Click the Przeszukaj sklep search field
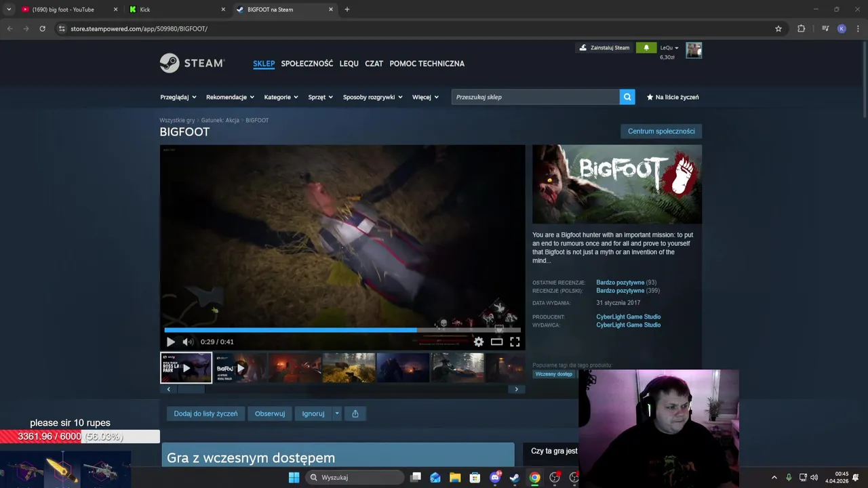 [536, 97]
